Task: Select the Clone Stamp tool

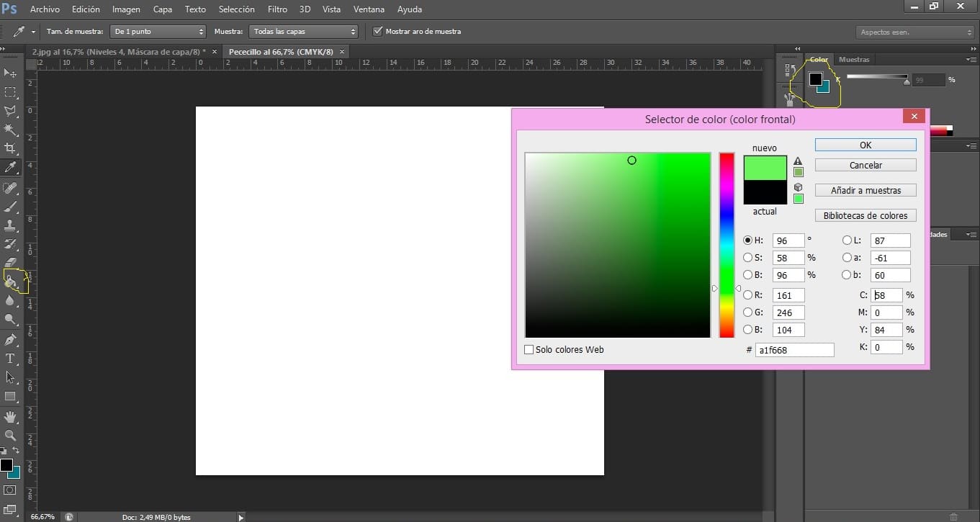Action: pos(10,226)
